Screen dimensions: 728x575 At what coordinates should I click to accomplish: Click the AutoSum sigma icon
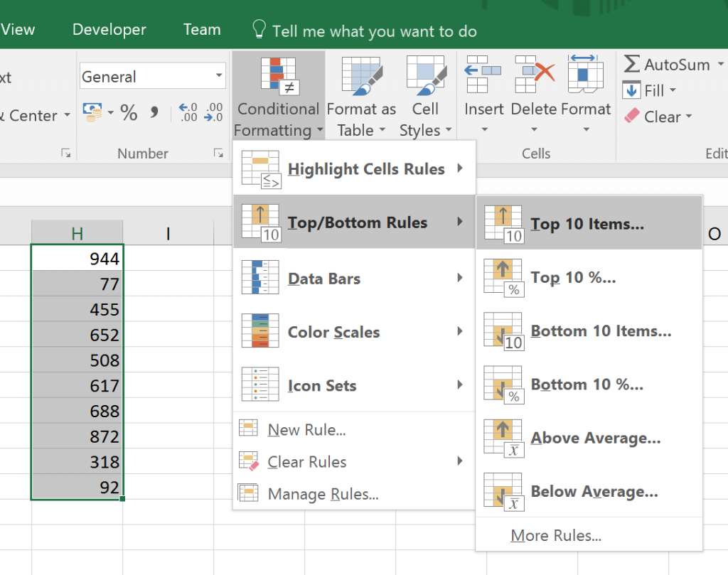pos(631,64)
